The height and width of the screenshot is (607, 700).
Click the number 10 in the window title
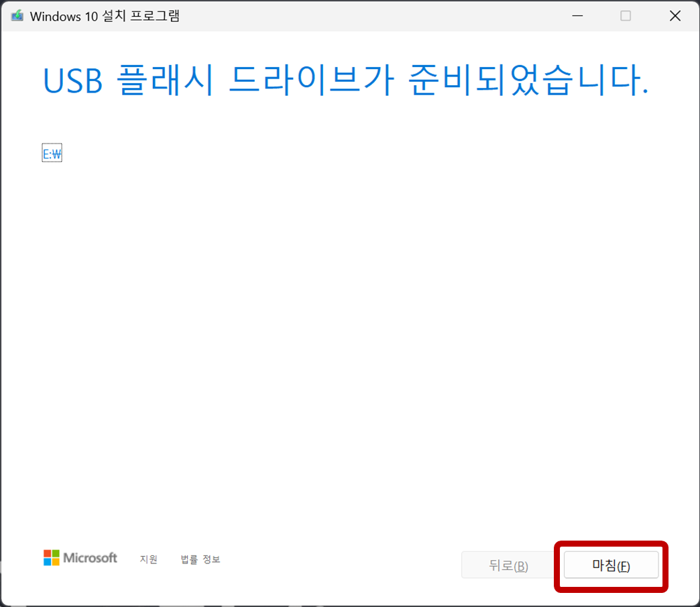click(x=91, y=17)
